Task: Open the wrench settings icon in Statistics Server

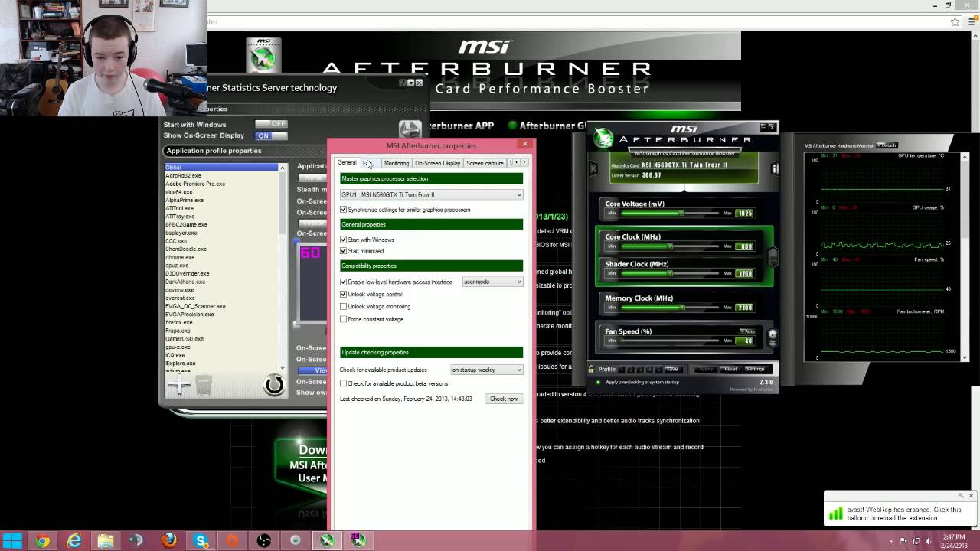Action: pos(410,128)
